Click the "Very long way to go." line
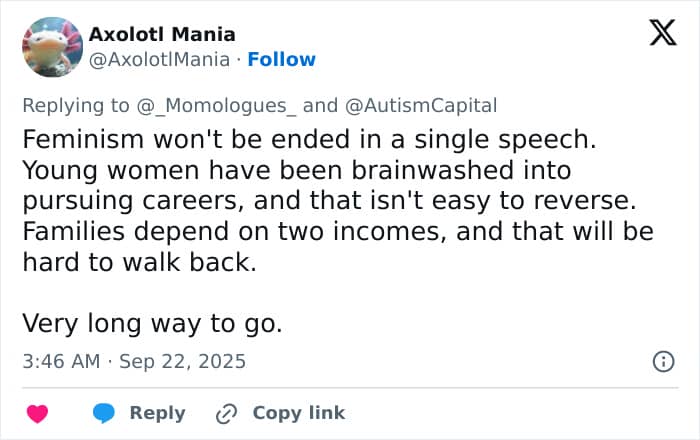This screenshot has height=440, width=700. coord(153,323)
